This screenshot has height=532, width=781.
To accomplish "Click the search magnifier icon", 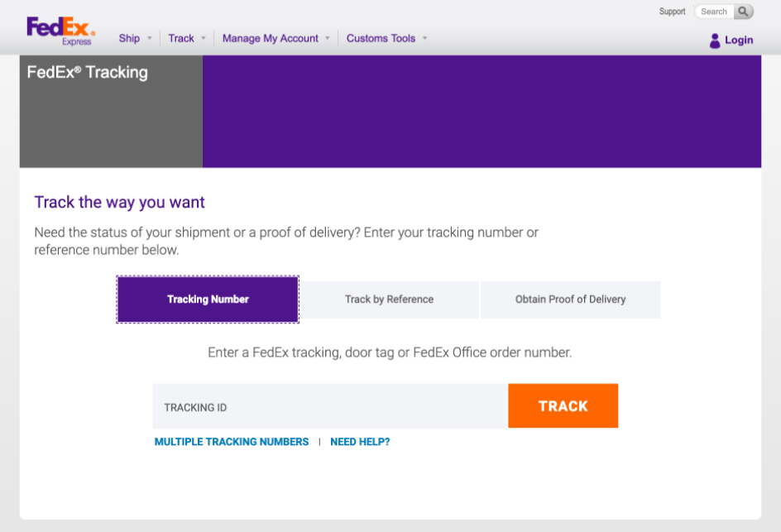I will pos(743,12).
